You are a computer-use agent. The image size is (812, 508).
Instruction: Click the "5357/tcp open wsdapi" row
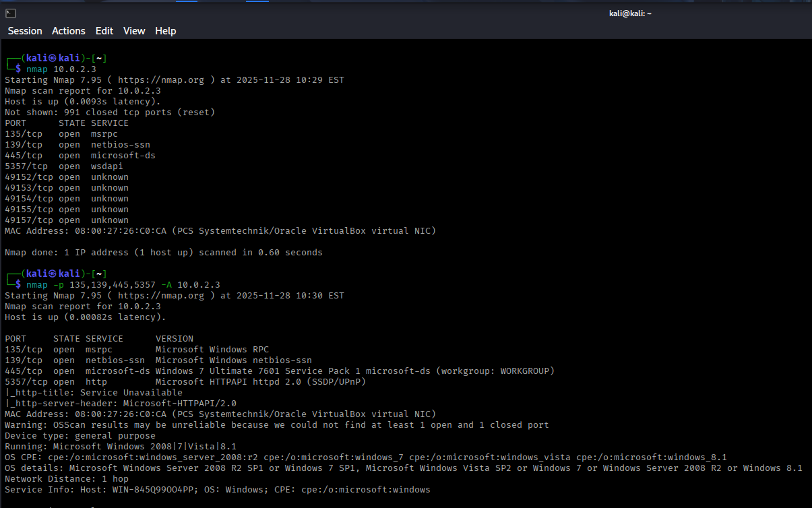[x=64, y=166]
